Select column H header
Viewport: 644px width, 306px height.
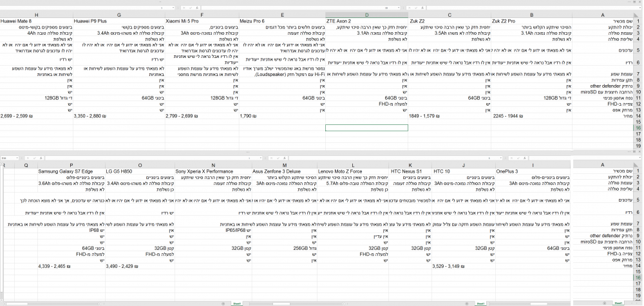[x=37, y=15]
